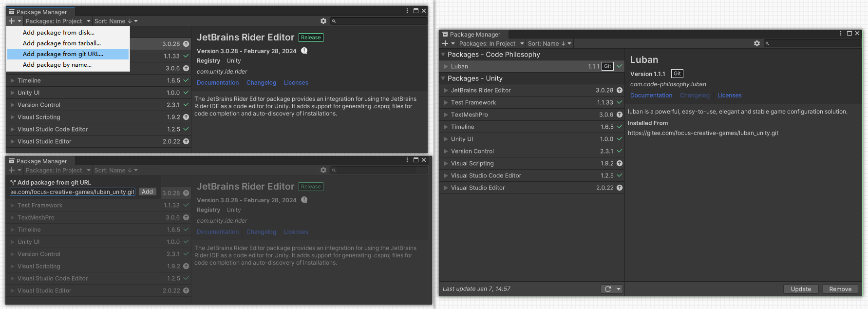The width and height of the screenshot is (868, 309).
Task: Click Luban git URL under Installed From
Action: click(703, 133)
